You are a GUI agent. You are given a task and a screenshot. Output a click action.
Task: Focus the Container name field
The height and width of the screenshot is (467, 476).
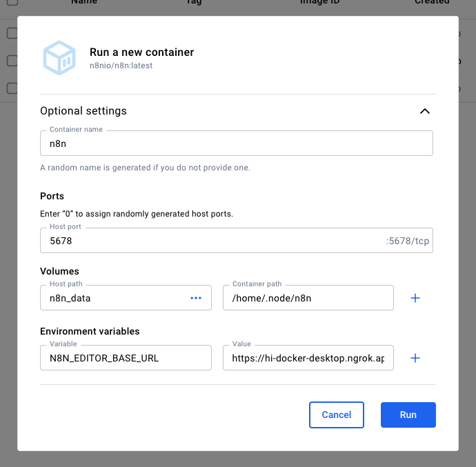pos(236,143)
